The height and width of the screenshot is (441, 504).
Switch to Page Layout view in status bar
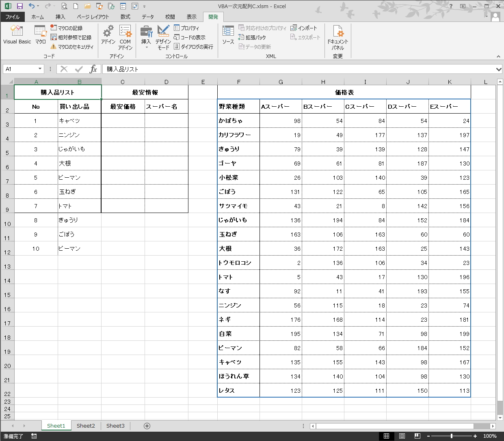click(x=402, y=436)
